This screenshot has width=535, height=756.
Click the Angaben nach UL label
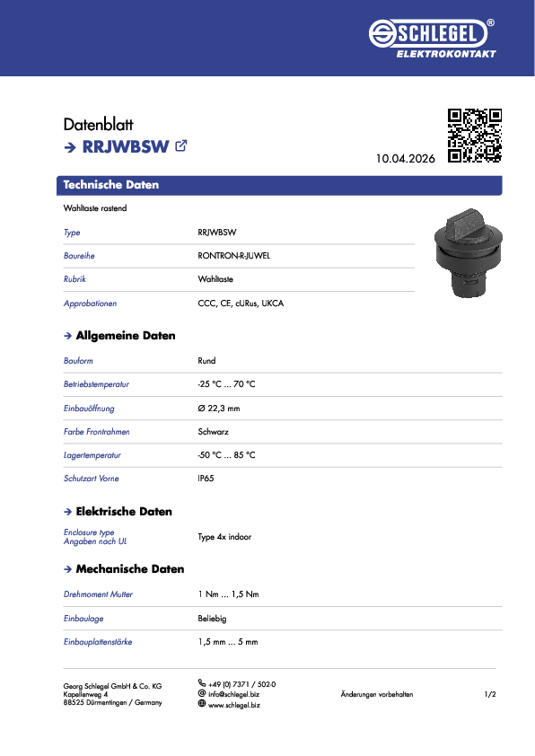pyautogui.click(x=95, y=542)
